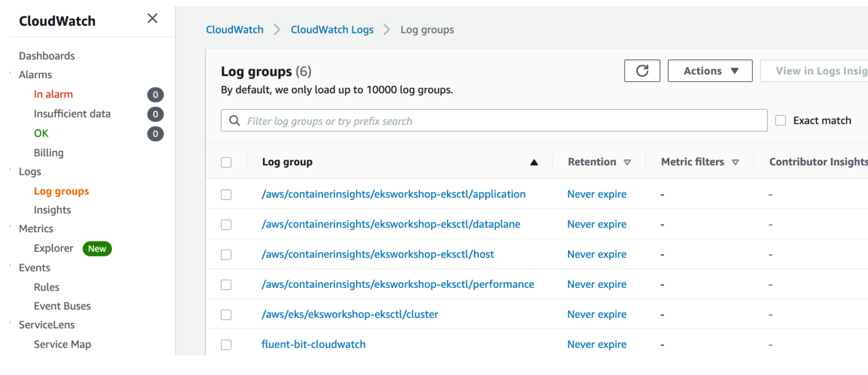Open Billing alarms

coord(49,153)
